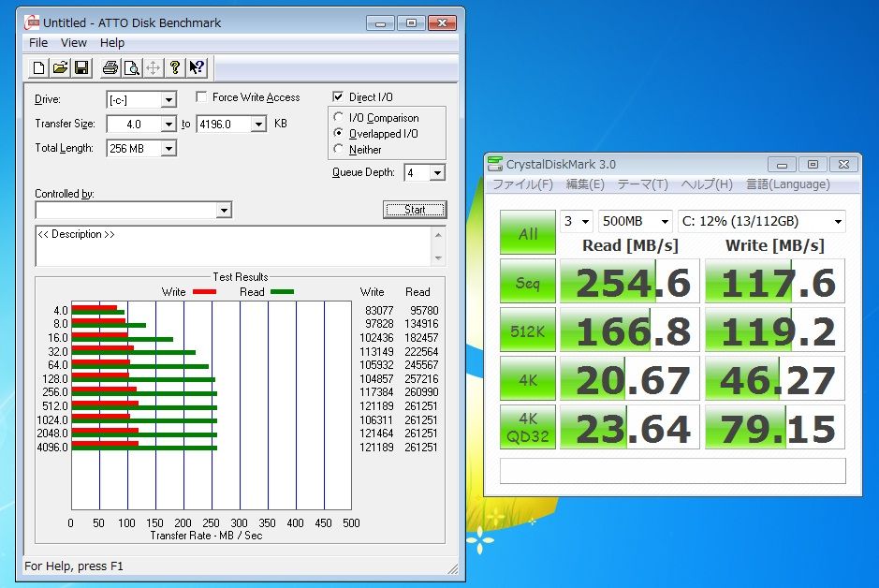Open a benchmark file with folder icon
879x588 pixels.
60,68
